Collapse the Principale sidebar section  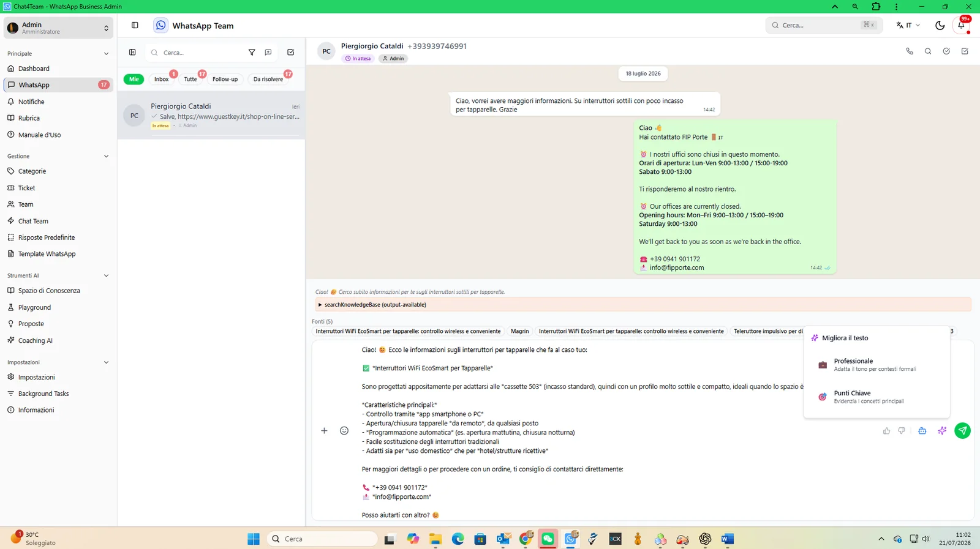(x=106, y=54)
